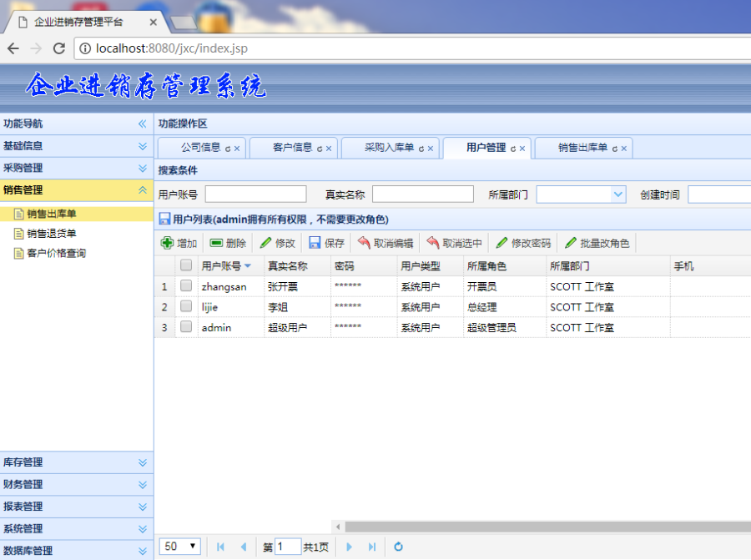Click the 用户账号 search input field

click(255, 194)
